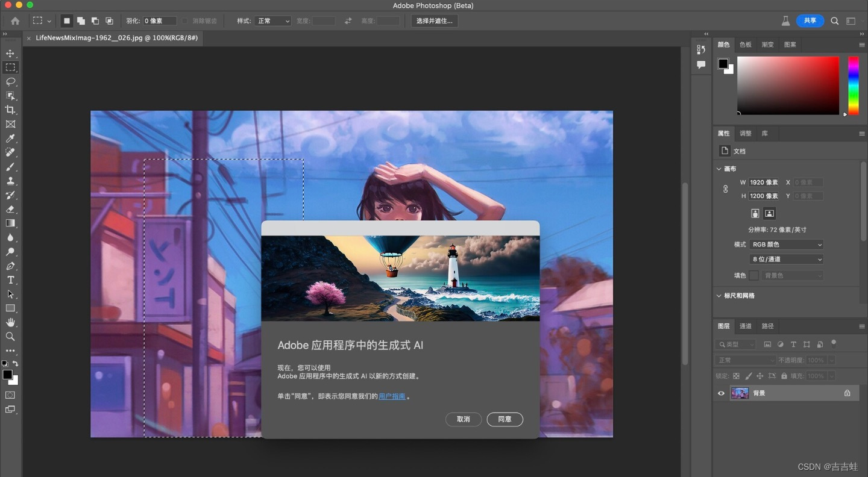Viewport: 868px width, 477px height.
Task: Open the layer blend mode dropdown
Action: pyautogui.click(x=746, y=360)
